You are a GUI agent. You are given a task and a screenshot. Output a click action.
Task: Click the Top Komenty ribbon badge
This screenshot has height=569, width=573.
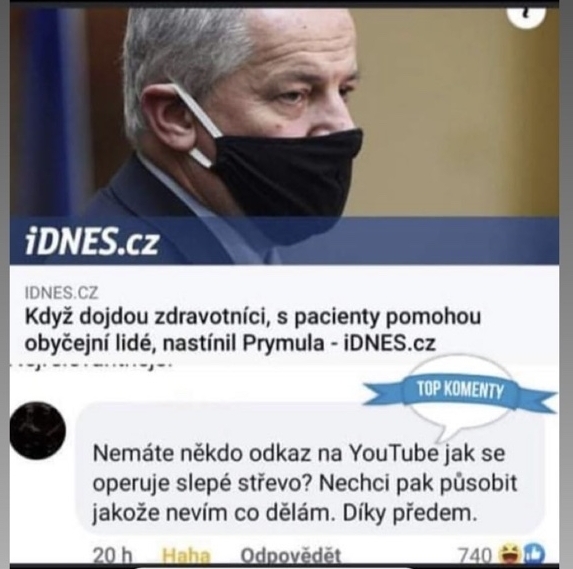(x=460, y=391)
